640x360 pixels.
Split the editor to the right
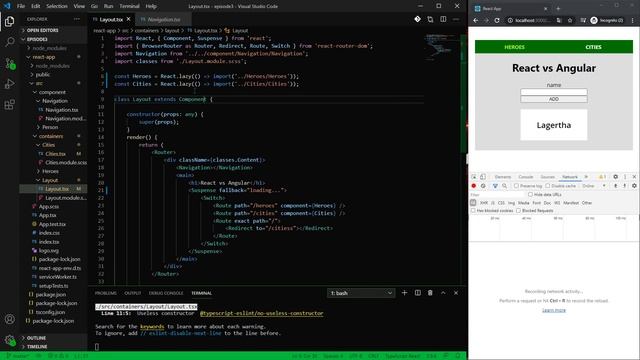point(443,19)
